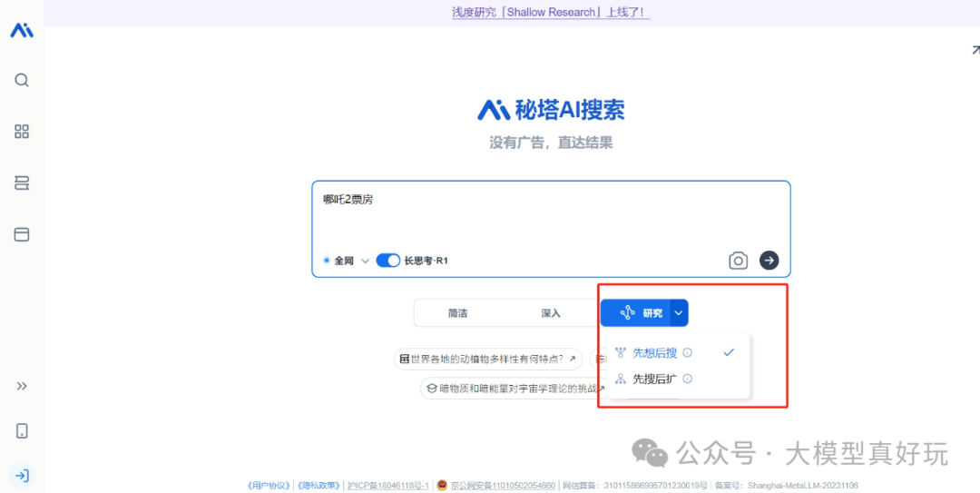Open suggestion 世界各地的动植物多样性有何特点
980x493 pixels.
click(488, 360)
